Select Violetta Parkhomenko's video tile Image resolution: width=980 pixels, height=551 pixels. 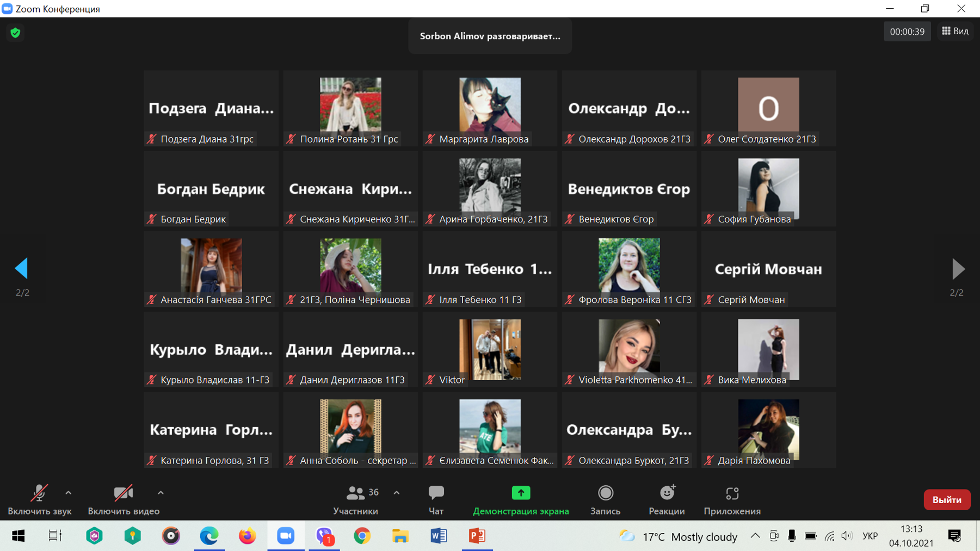point(629,349)
